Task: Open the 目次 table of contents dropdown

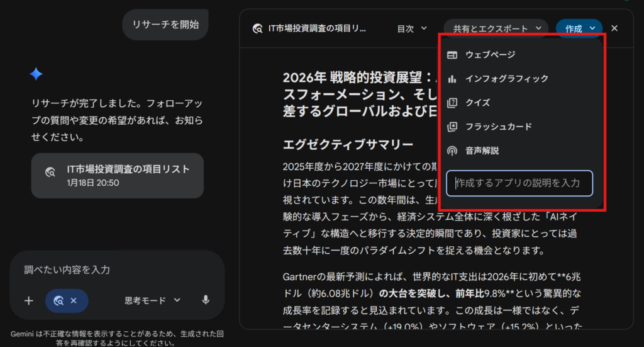Action: (412, 28)
